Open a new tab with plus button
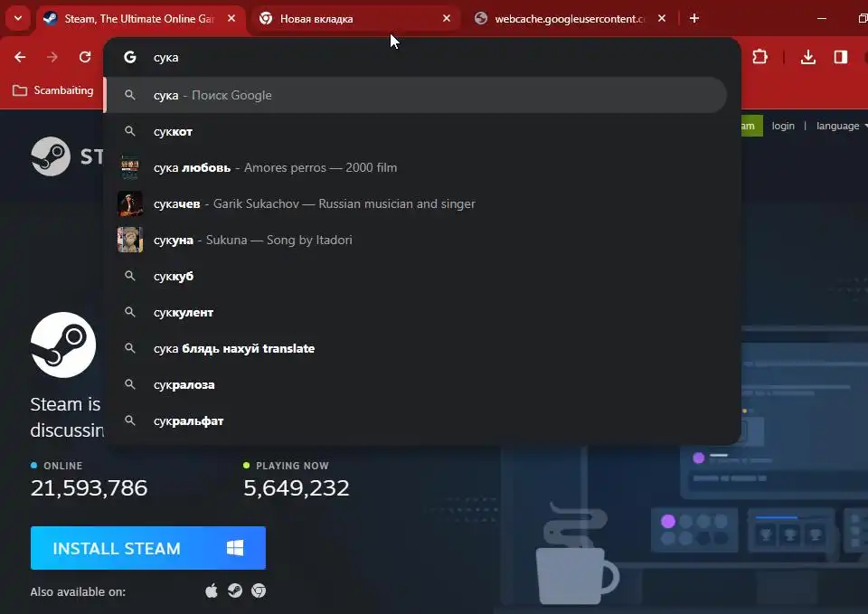 694,18
